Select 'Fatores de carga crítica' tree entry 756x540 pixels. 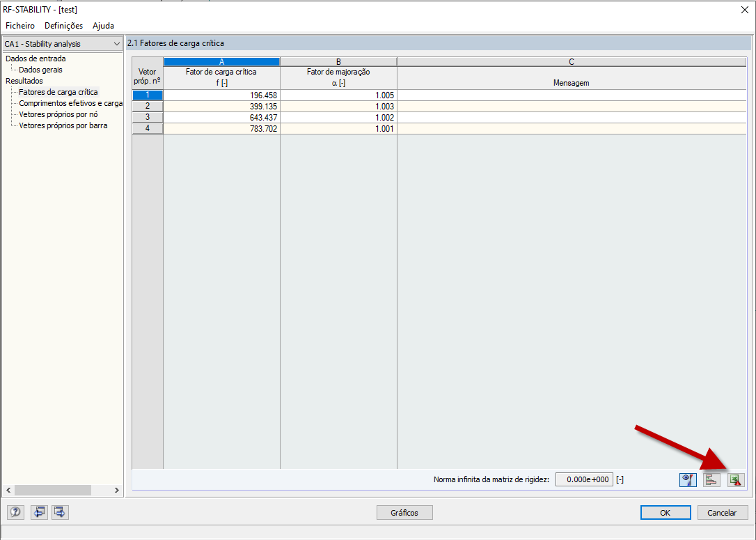58,91
